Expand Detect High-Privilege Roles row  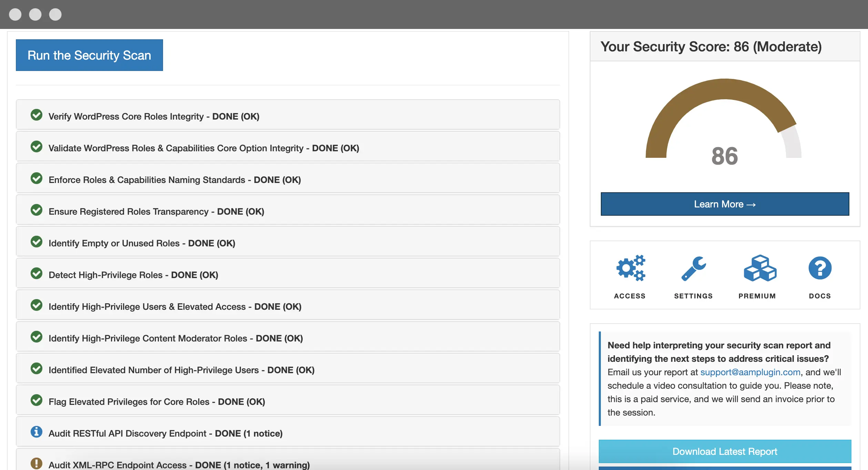pyautogui.click(x=288, y=273)
